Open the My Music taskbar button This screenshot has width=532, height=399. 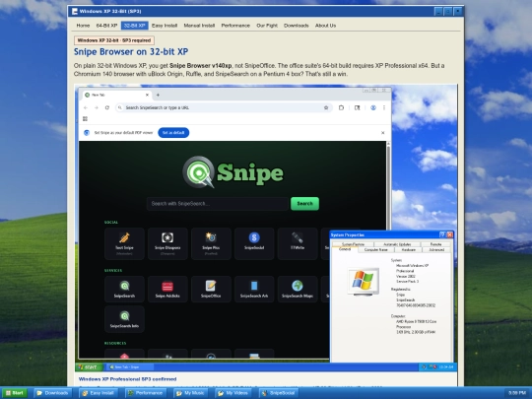pos(190,393)
